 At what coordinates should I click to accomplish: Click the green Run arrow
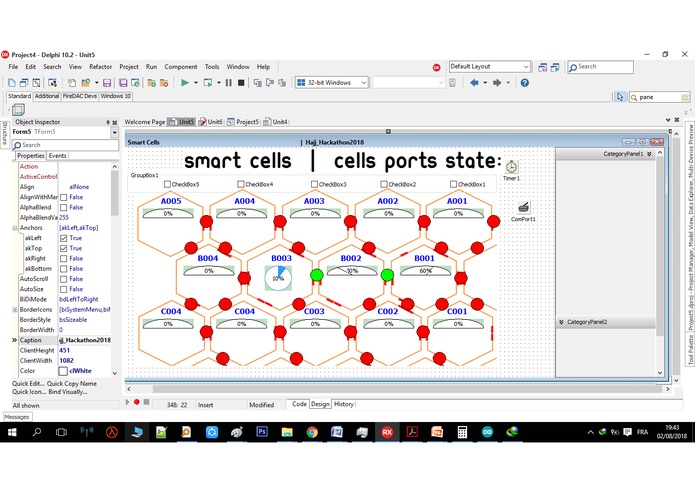point(185,83)
